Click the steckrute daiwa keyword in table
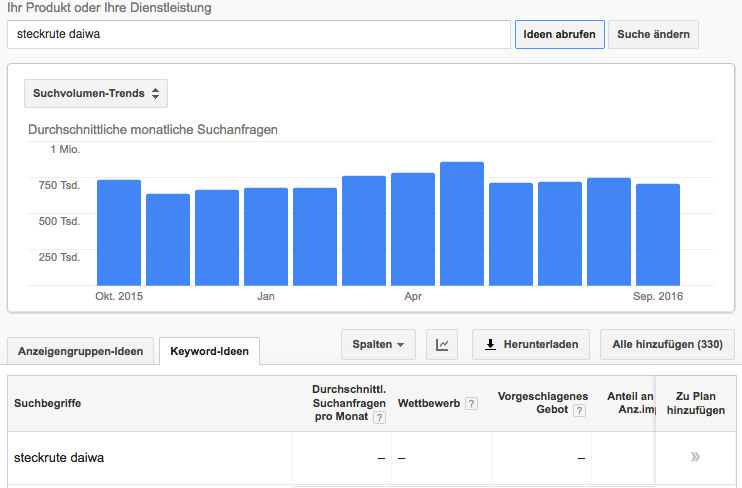Viewport: 742px width, 488px height. (x=59, y=458)
